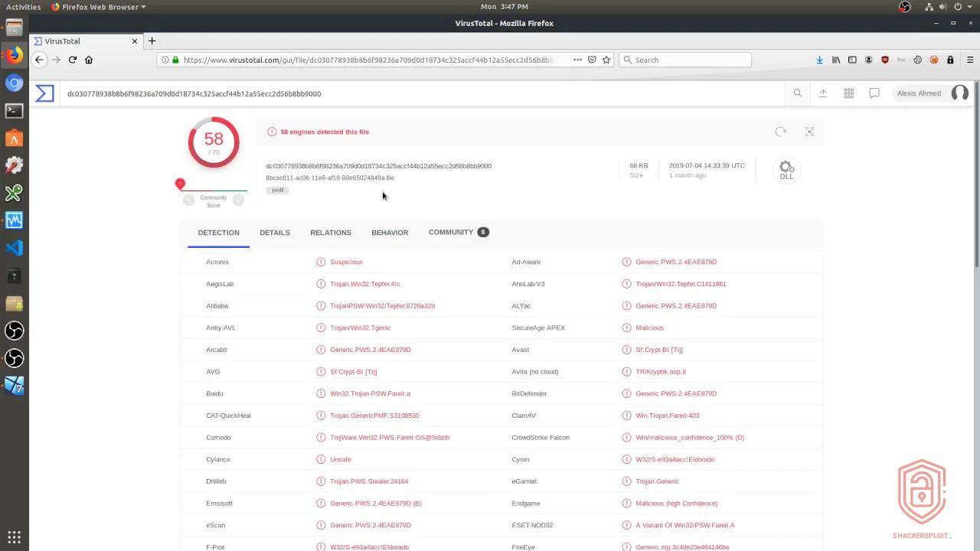Click the upload file icon in VirusTotal header

coord(823,93)
